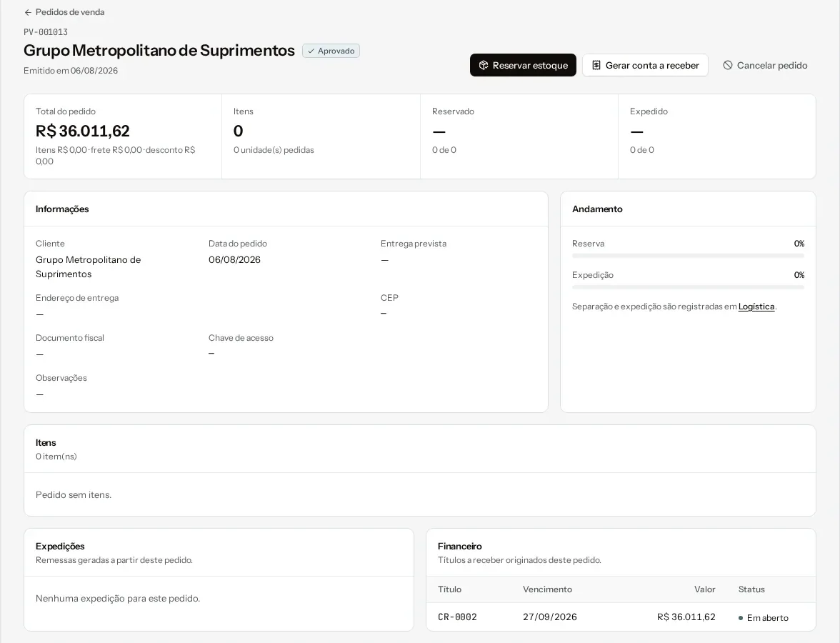
Task: Cancel the order with Cancelar pedido
Action: coord(765,66)
